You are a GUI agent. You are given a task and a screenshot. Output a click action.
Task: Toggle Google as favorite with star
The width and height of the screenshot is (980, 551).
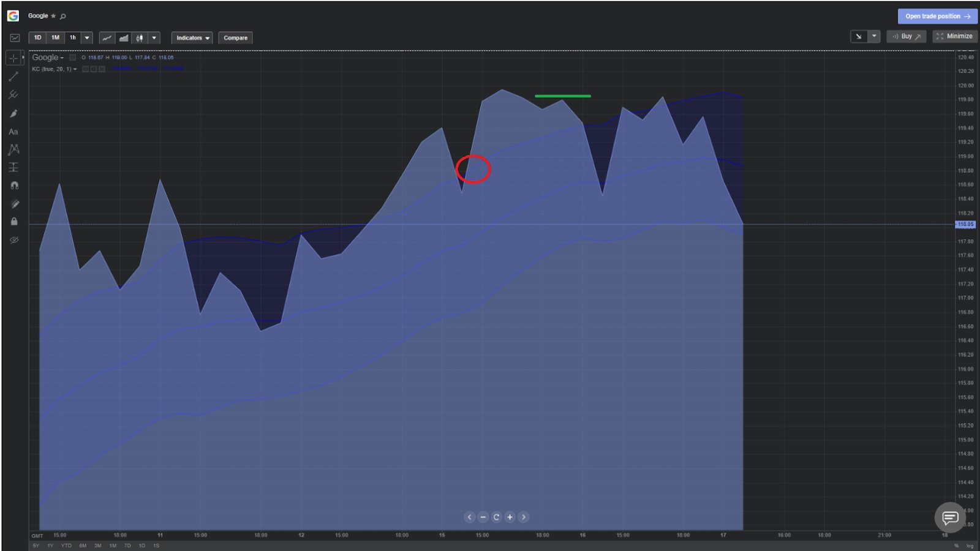pyautogui.click(x=53, y=16)
